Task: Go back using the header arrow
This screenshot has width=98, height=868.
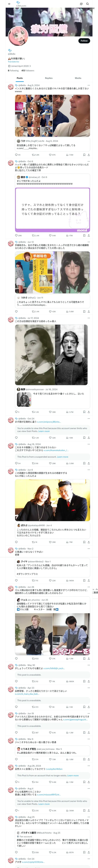Action: click(x=9, y=4)
